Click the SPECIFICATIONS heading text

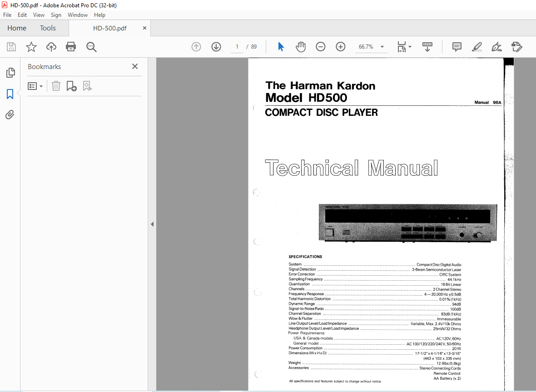pos(305,257)
